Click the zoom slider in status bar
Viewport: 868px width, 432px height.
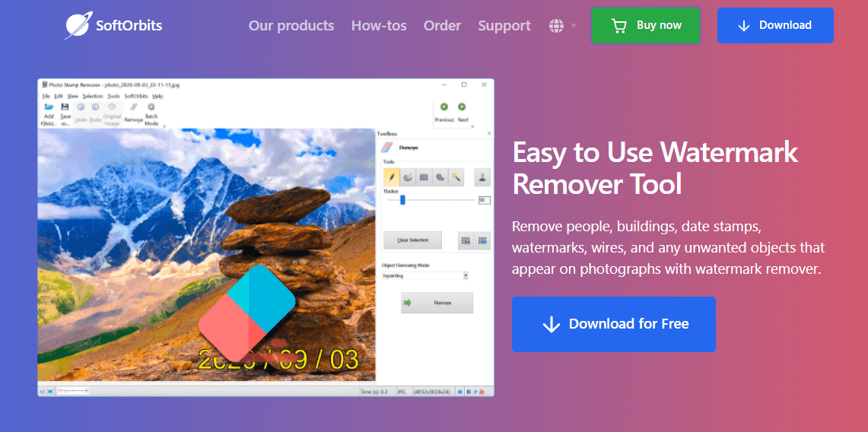coord(72,390)
